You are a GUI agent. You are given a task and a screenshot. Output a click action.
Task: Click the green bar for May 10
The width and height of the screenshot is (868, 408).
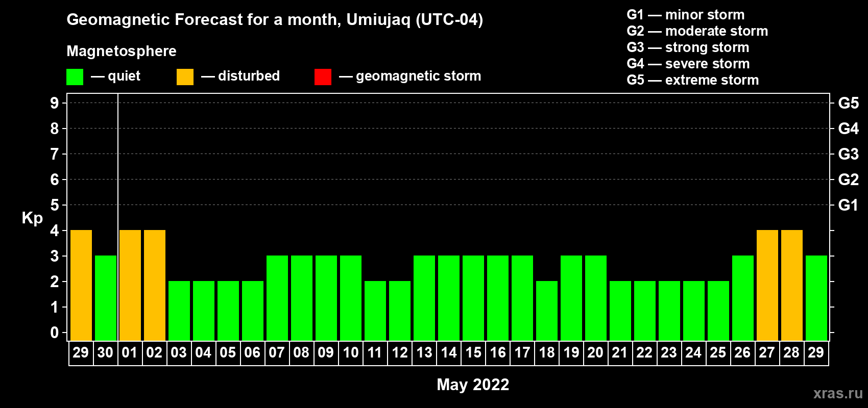(x=351, y=298)
